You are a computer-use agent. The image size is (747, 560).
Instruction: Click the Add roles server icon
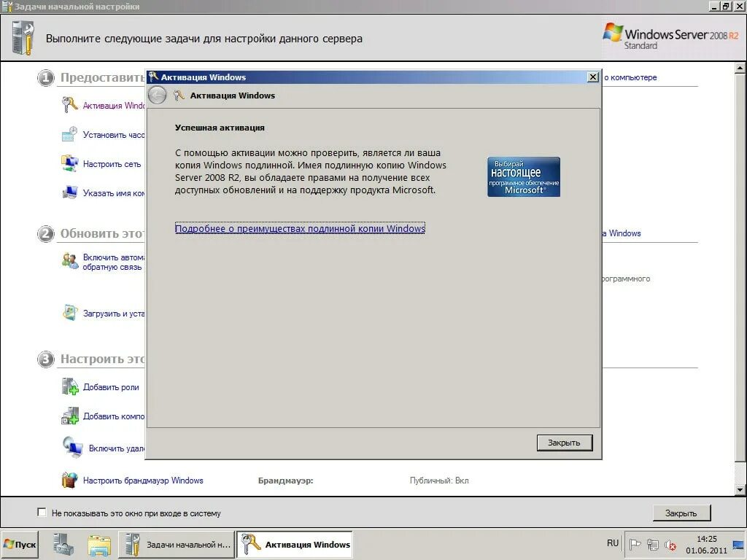[69, 386]
